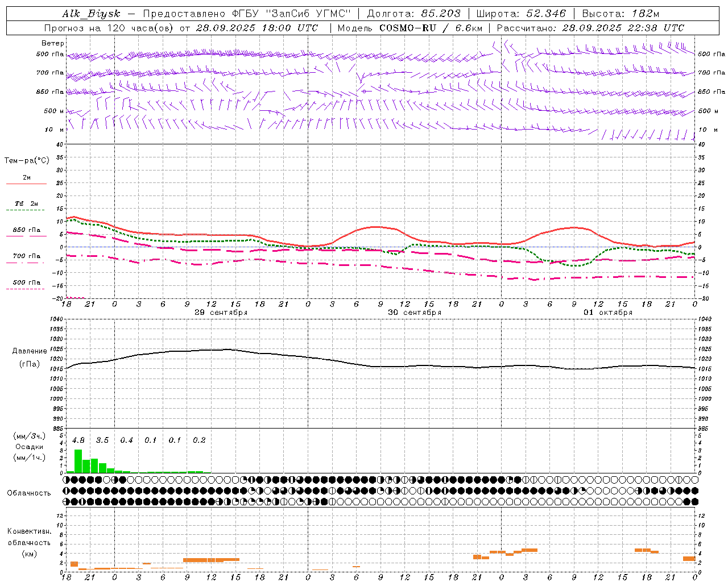Select the (мм/1ч.) unit label
This screenshot has height=582, width=728.
(x=30, y=458)
